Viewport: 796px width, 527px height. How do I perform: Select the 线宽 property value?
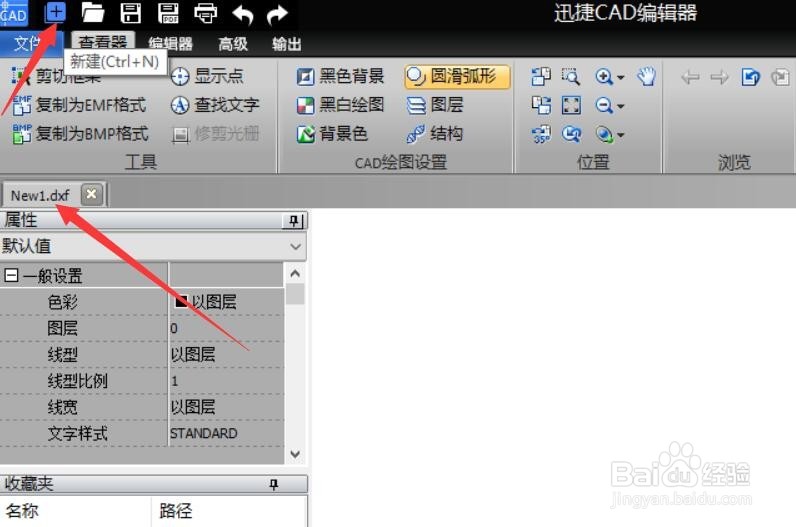coord(226,407)
